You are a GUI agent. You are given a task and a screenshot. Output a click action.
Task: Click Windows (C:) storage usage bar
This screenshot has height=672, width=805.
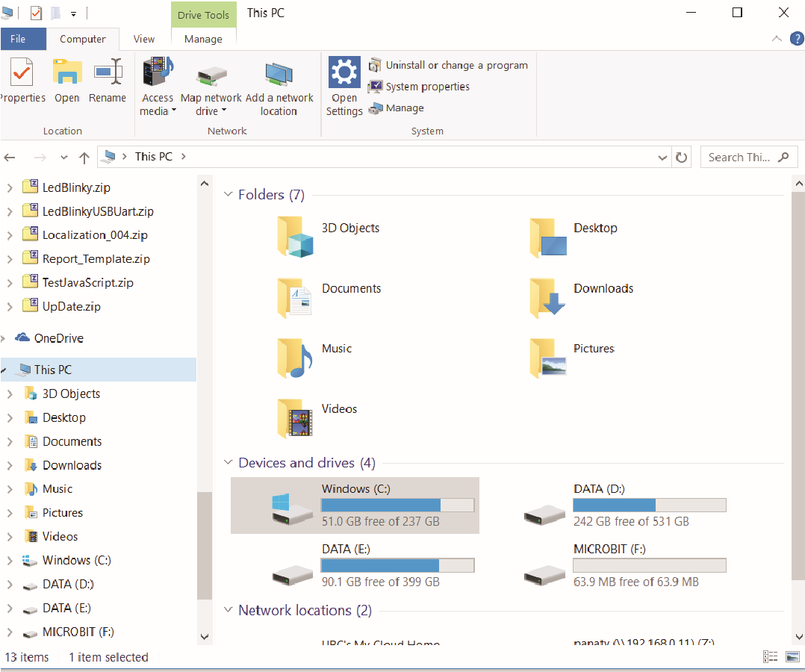click(x=397, y=505)
